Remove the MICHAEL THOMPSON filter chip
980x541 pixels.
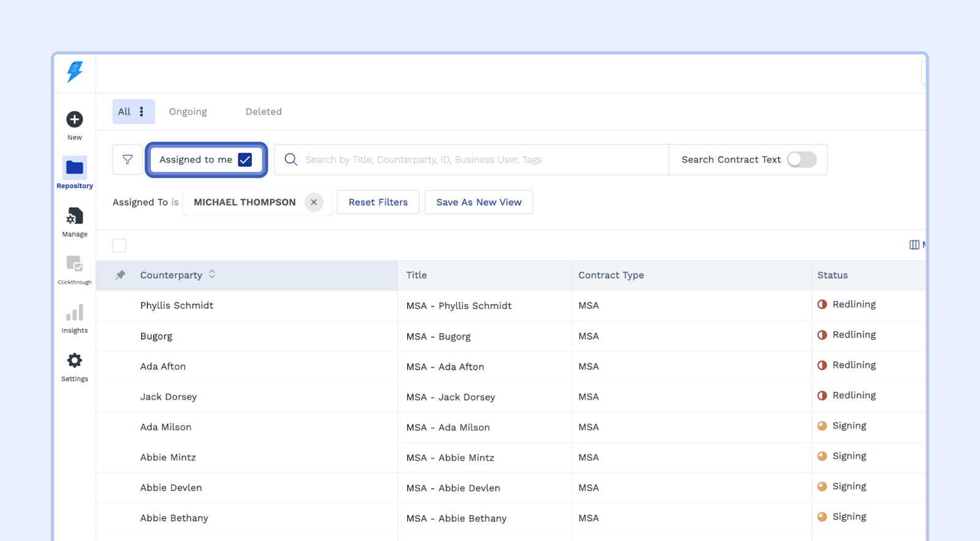(x=314, y=202)
